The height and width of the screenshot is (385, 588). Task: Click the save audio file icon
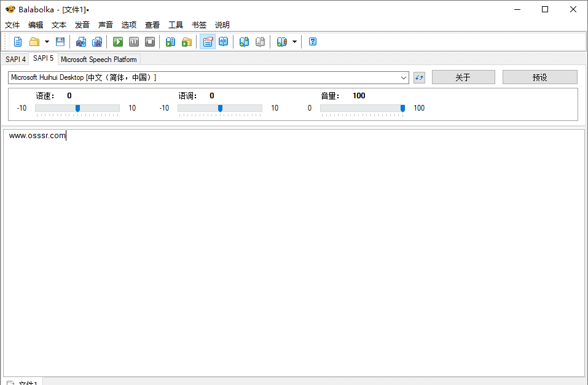click(x=81, y=42)
